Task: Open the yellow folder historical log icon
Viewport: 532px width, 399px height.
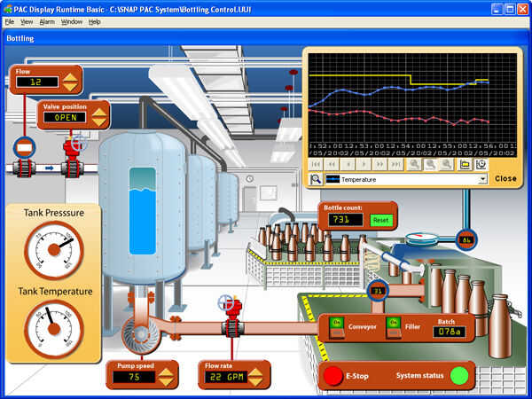Action: click(x=465, y=164)
